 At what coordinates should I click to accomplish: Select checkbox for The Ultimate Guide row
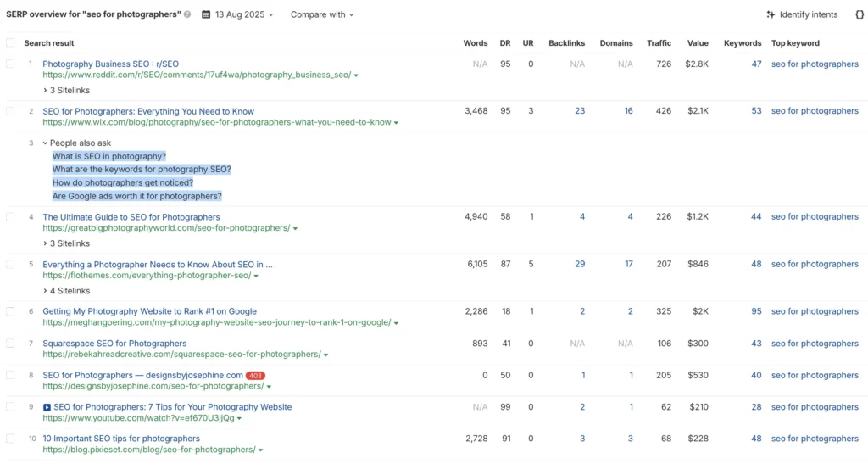10,217
